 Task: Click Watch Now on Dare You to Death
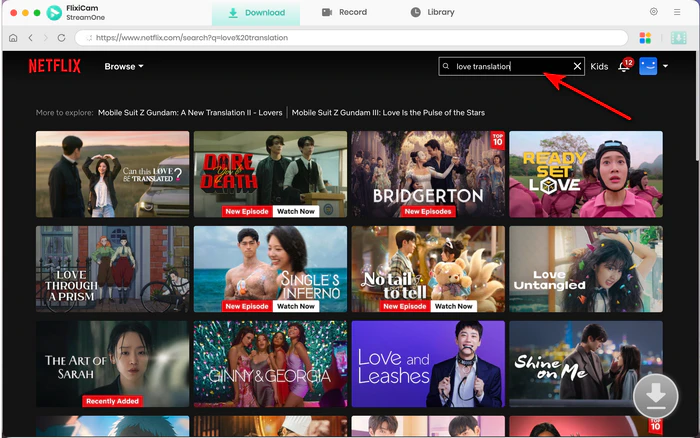pyautogui.click(x=296, y=212)
